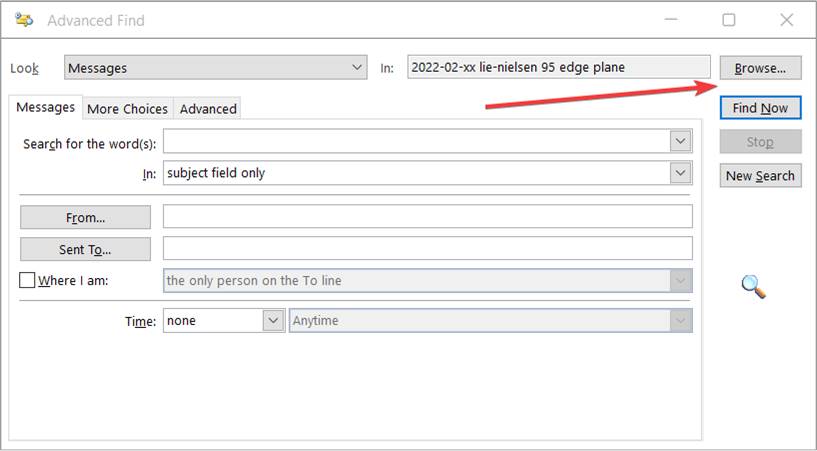This screenshot has width=817, height=451.
Task: Click the Advanced Find title bar icon
Action: (x=24, y=20)
